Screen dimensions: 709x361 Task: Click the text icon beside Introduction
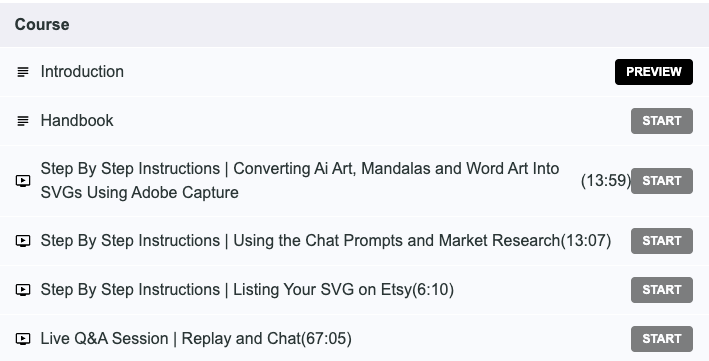(x=23, y=72)
